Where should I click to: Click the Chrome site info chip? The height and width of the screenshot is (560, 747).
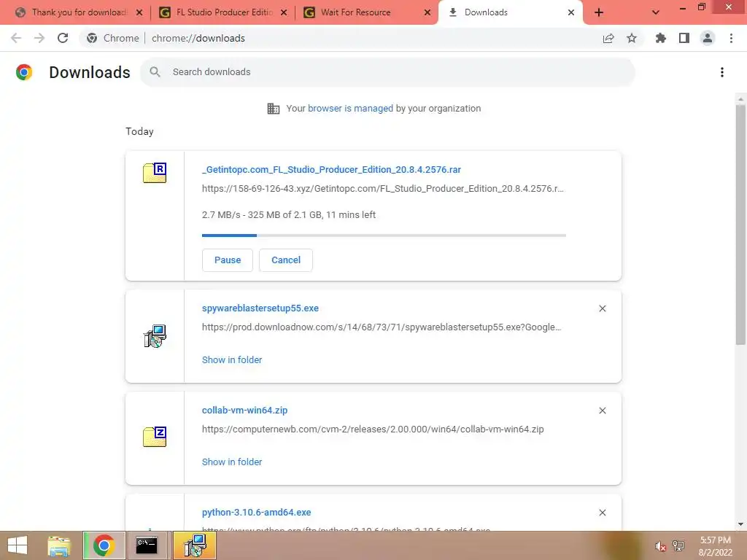[113, 38]
